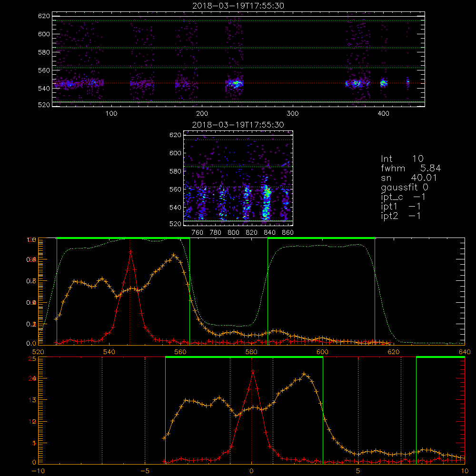476x476 pixels.
Task: Click the red curve peak in the bottom plot
Action: (253, 371)
